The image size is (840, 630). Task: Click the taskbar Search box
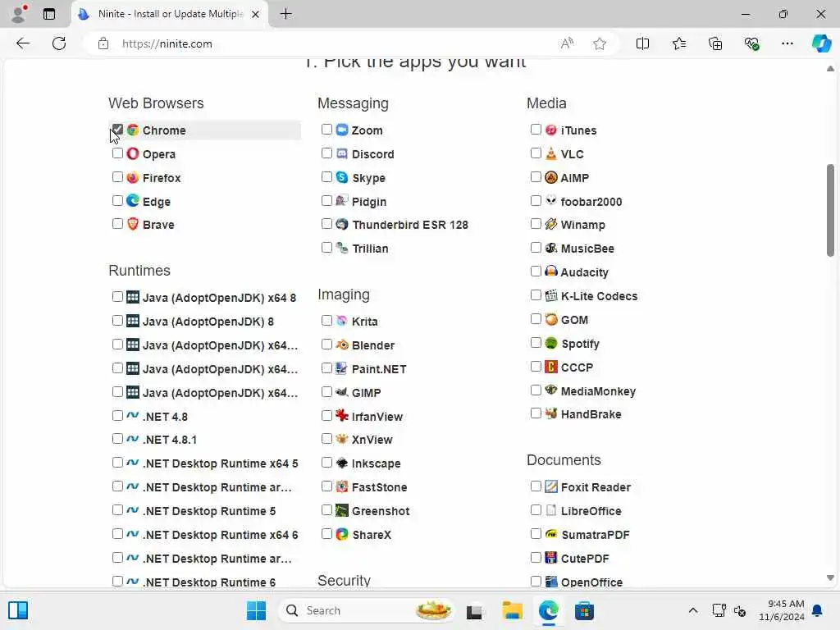367,610
